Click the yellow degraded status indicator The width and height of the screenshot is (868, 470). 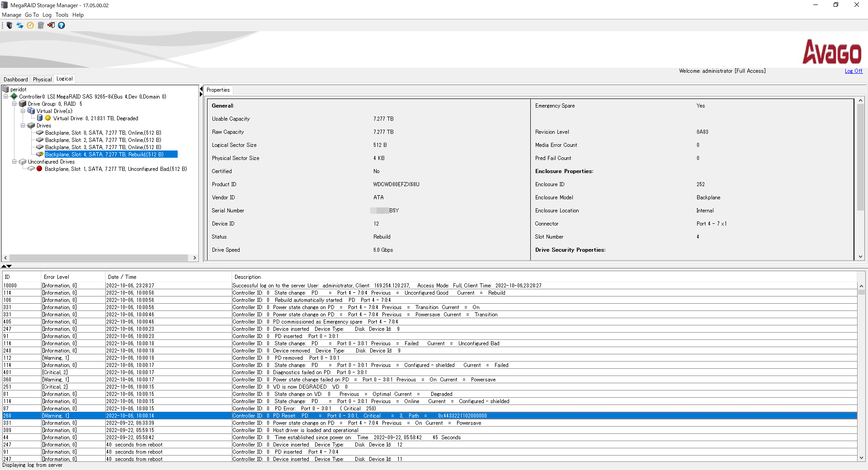coord(48,118)
